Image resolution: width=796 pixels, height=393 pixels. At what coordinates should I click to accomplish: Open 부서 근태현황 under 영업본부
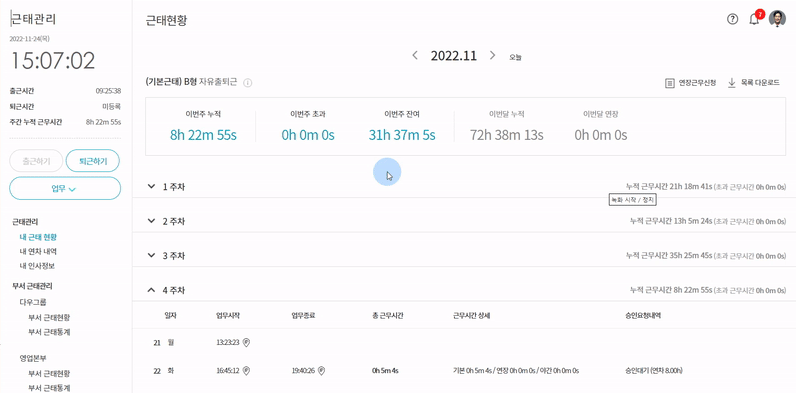(x=49, y=373)
